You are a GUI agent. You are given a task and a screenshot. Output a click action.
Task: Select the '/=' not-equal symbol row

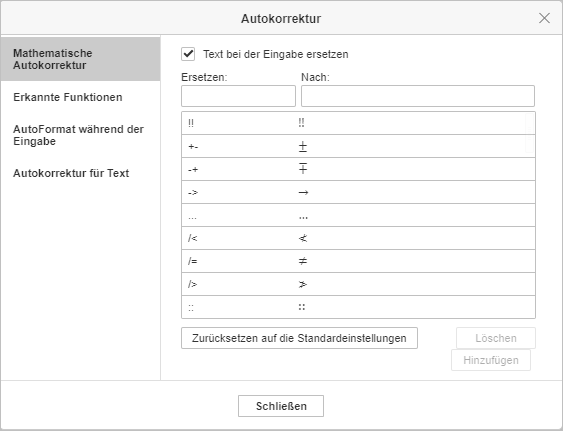point(358,261)
